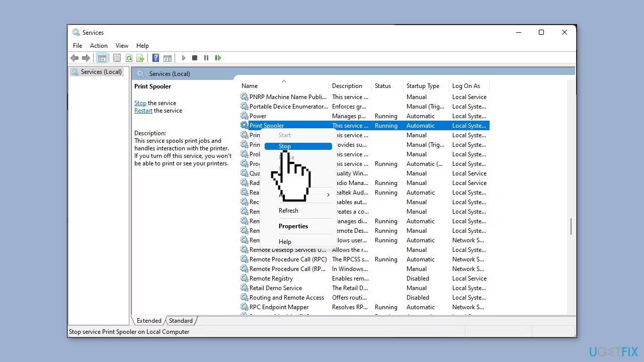Refresh the services list with the Refresh toolbar icon
Screen dimensions: 644x362
tap(129, 58)
